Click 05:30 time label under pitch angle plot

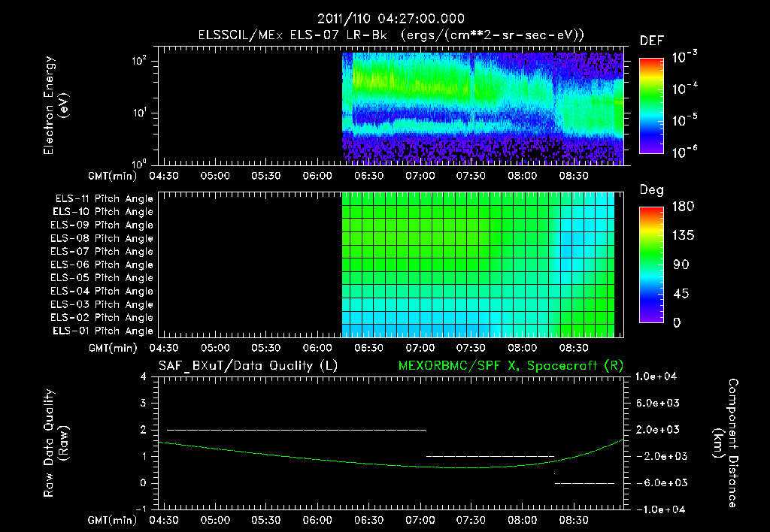(266, 348)
